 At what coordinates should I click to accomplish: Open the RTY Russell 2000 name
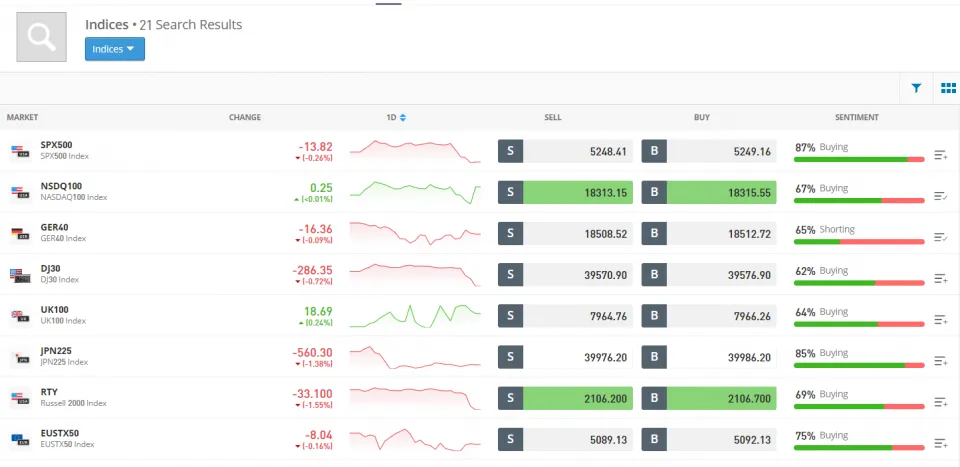(x=73, y=403)
